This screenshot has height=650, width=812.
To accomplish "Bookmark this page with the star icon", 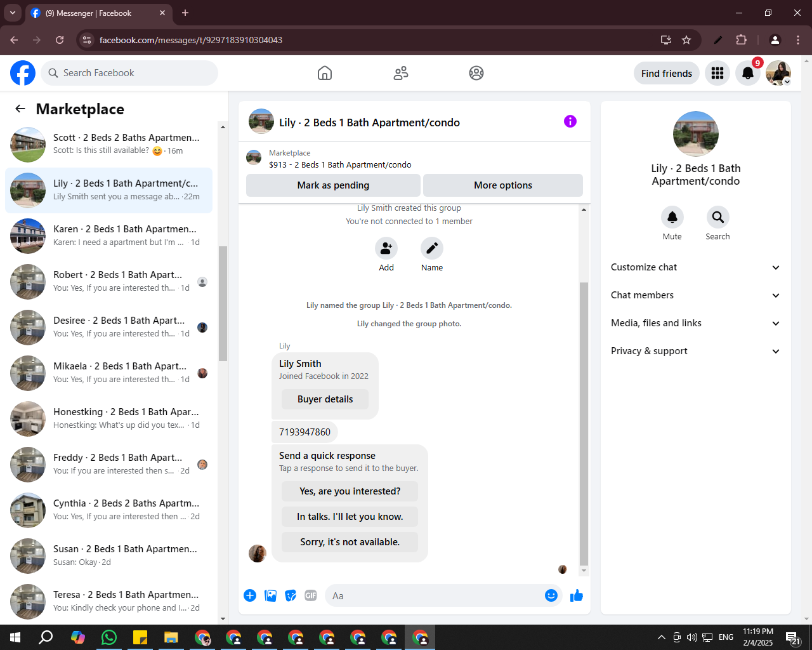I will click(686, 40).
